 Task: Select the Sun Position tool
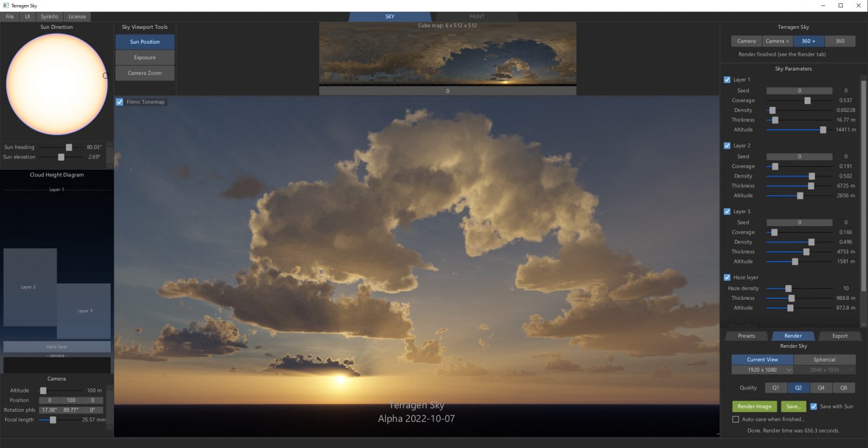(145, 41)
